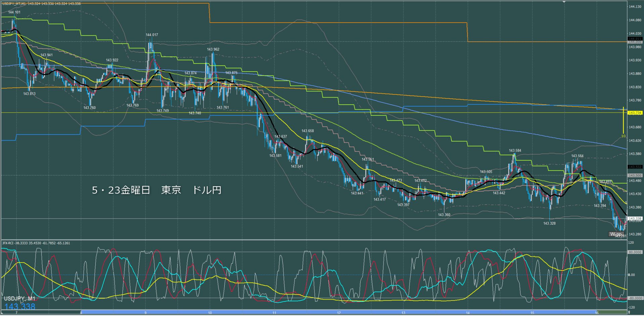Screen dimensions: 644x316
Task: Click the 143.500 gray level tag
Action: tap(635, 175)
